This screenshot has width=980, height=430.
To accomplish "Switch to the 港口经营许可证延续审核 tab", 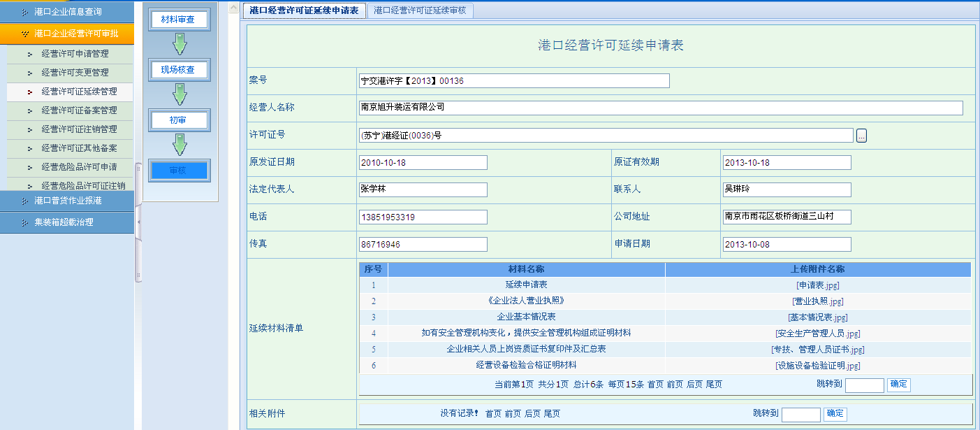I will 420,10.
